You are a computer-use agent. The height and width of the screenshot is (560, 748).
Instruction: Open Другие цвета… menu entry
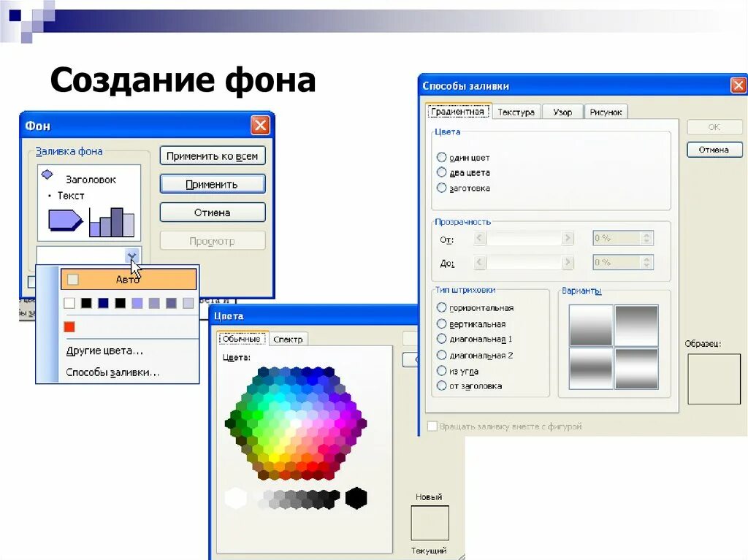click(x=104, y=350)
